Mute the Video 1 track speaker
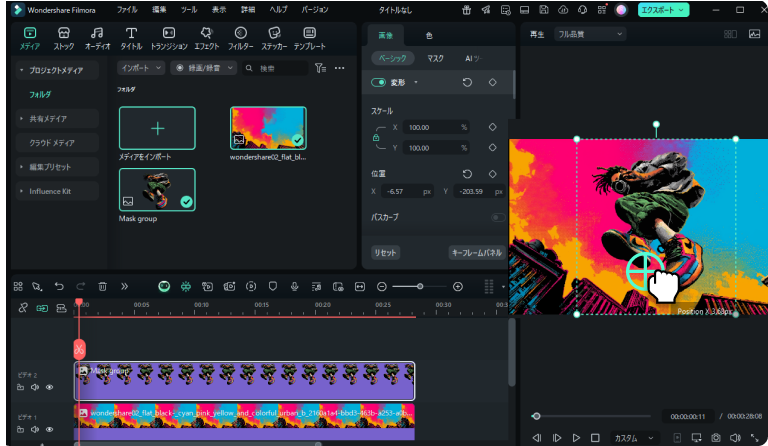The image size is (768, 446). [x=35, y=429]
